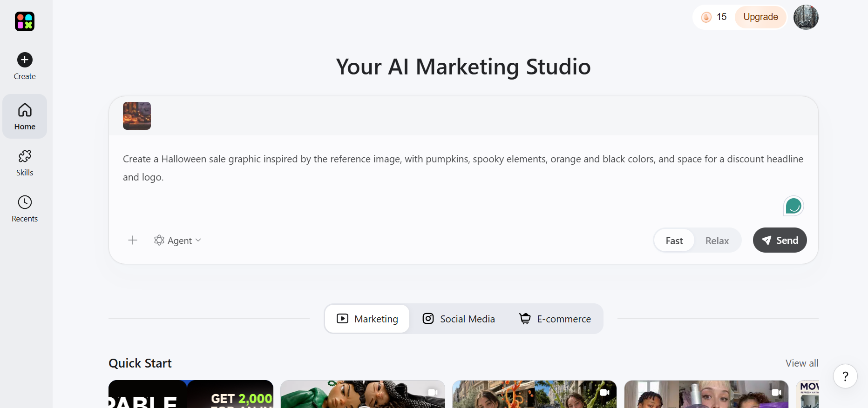This screenshot has height=408, width=868.
Task: Click the Upgrade button
Action: click(x=760, y=17)
